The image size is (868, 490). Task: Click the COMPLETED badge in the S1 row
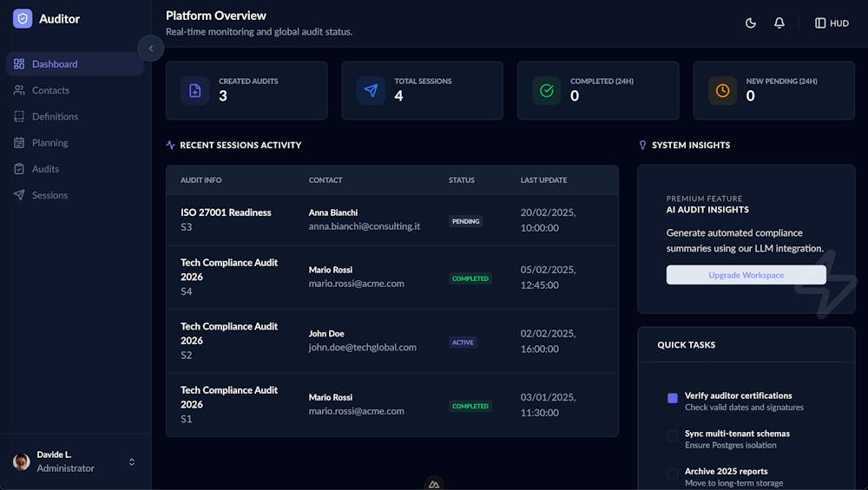pos(470,406)
